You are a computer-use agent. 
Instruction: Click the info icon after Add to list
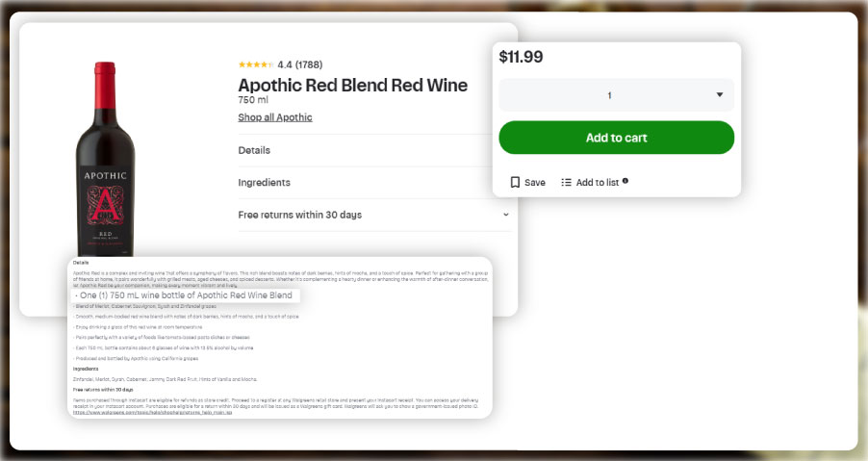coord(625,181)
